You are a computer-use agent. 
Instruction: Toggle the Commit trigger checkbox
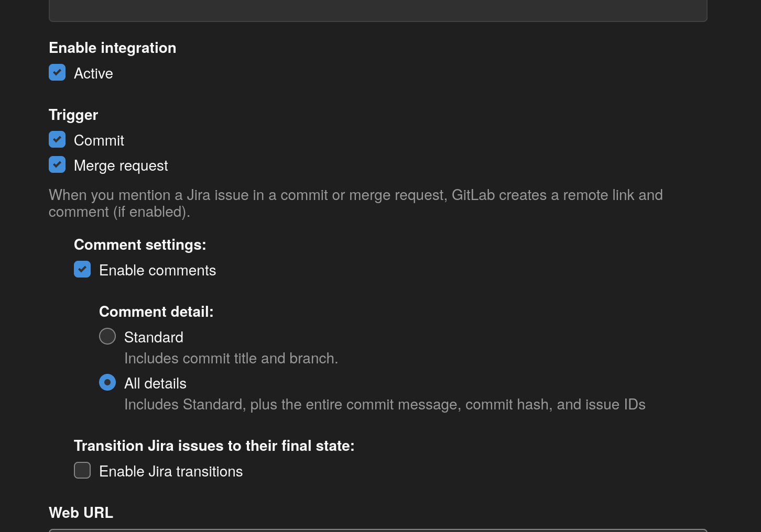[x=57, y=139]
